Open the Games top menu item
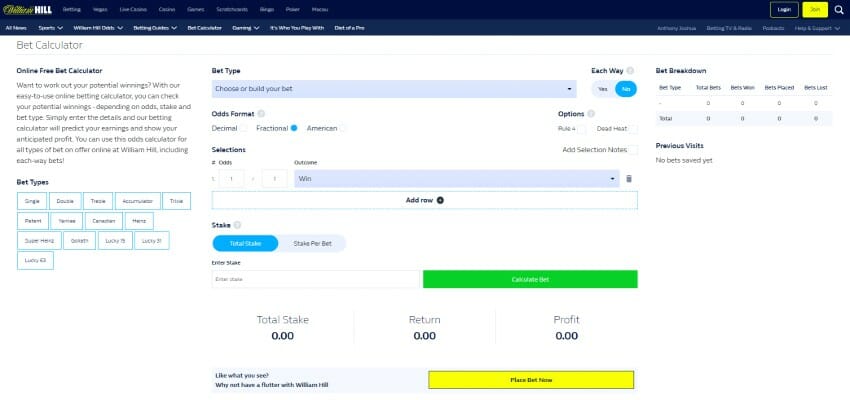850x400 pixels. [196, 10]
